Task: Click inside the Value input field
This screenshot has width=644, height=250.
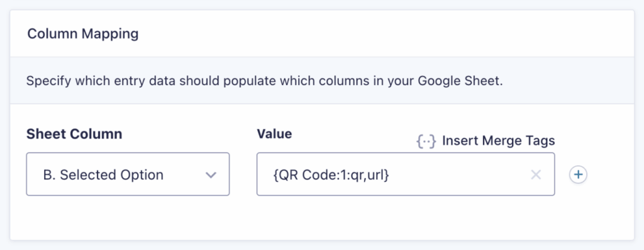Action: click(x=406, y=174)
